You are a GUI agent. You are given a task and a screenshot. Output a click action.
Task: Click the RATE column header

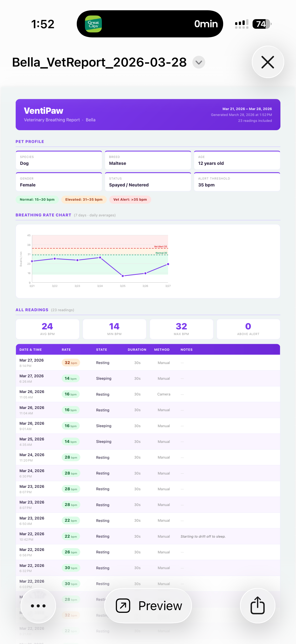66,350
